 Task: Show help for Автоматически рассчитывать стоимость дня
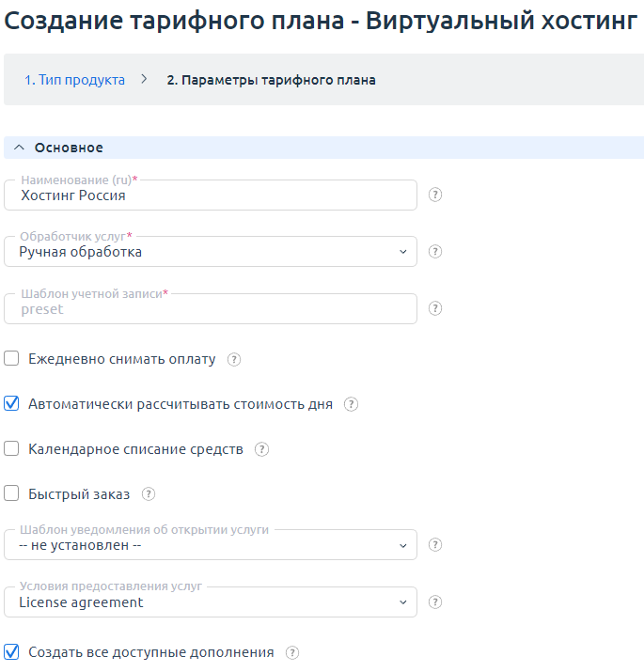(351, 404)
